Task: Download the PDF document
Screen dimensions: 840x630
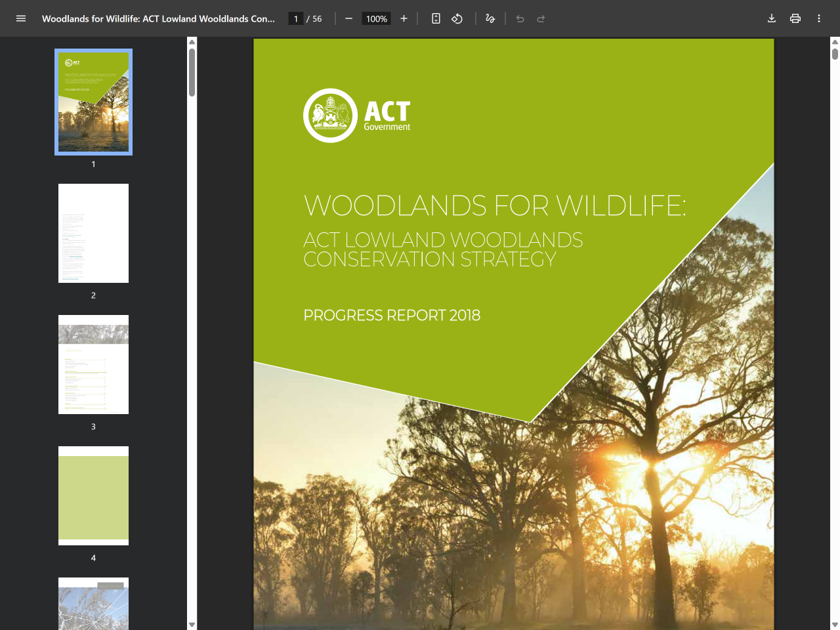Action: point(772,18)
